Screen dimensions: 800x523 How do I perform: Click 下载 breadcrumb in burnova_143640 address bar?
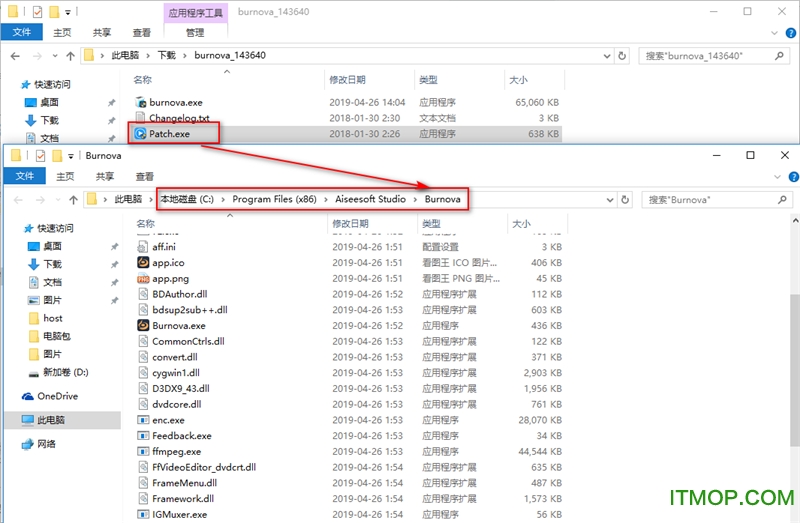click(166, 55)
